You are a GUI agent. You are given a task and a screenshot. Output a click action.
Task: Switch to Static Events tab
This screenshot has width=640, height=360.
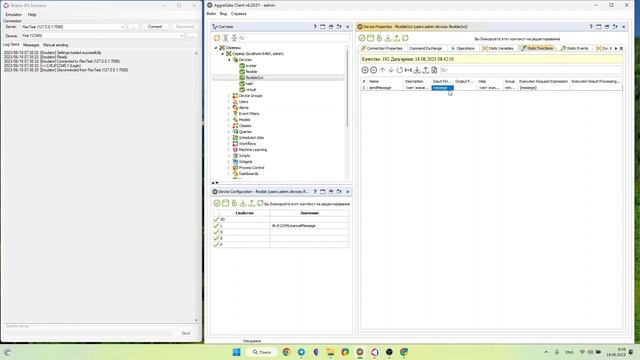pos(575,48)
